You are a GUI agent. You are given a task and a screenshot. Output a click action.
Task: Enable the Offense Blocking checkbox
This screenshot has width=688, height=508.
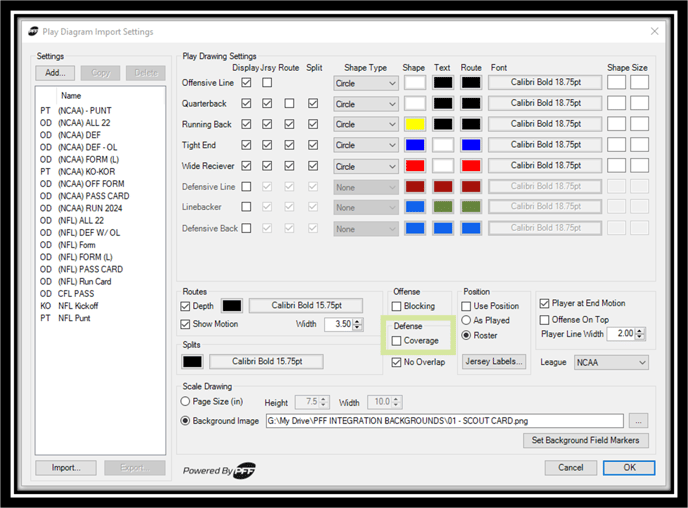tap(396, 306)
